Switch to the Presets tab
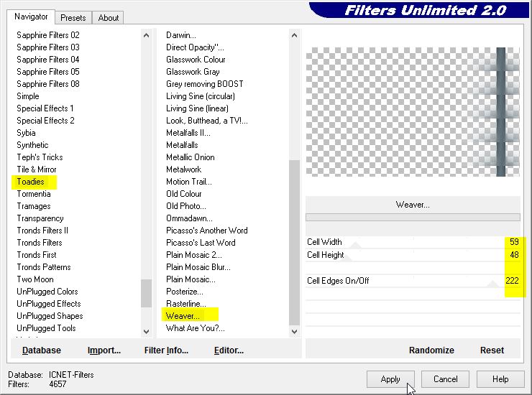 [73, 18]
